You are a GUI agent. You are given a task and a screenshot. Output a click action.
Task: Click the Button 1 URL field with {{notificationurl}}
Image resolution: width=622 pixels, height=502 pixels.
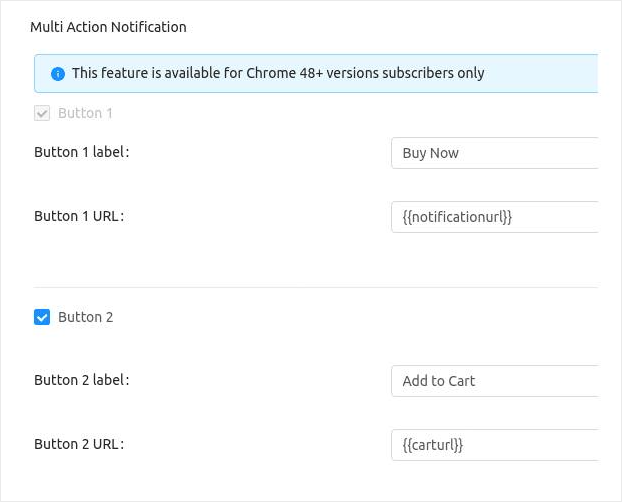click(x=495, y=217)
